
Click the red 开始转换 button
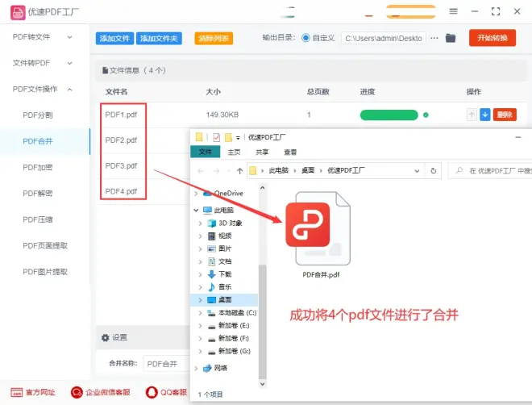coord(493,38)
